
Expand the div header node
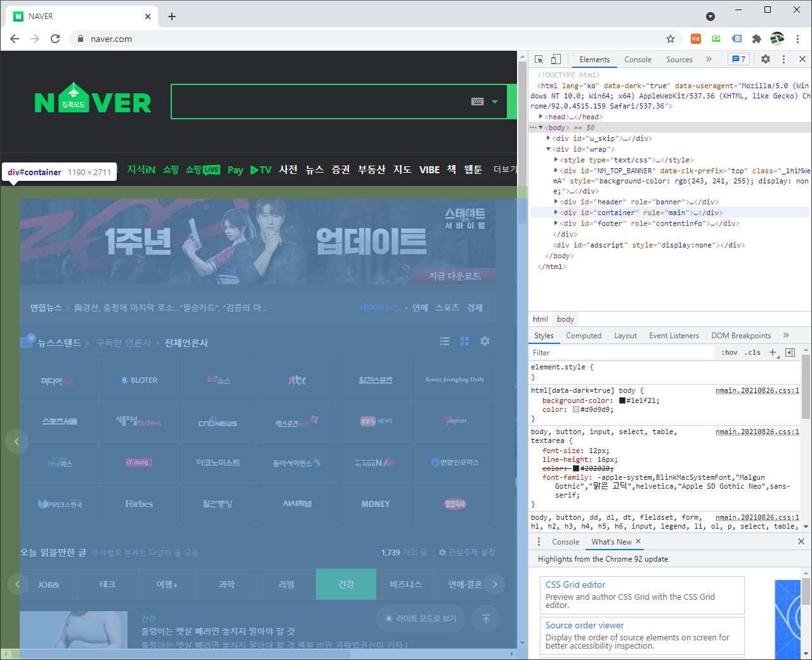click(x=556, y=202)
